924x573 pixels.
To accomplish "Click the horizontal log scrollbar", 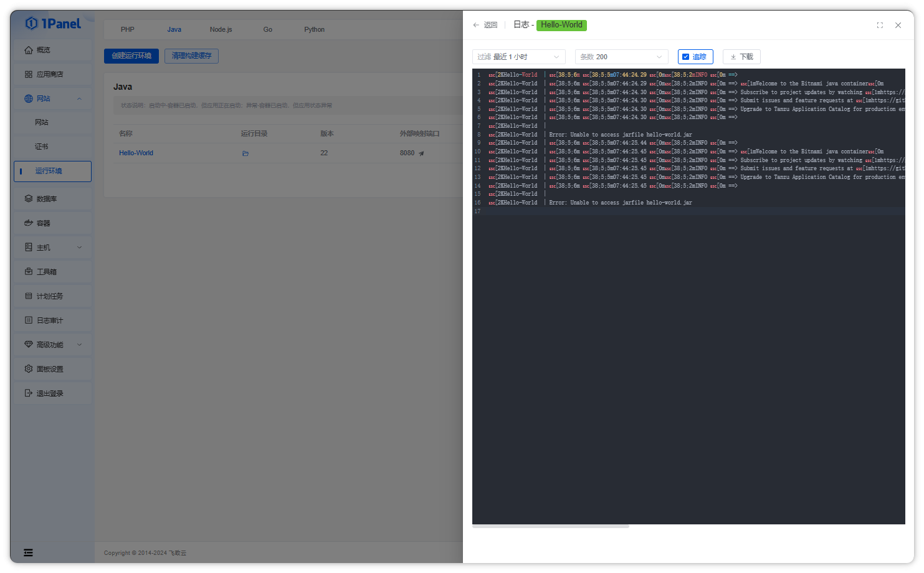I will [551, 526].
